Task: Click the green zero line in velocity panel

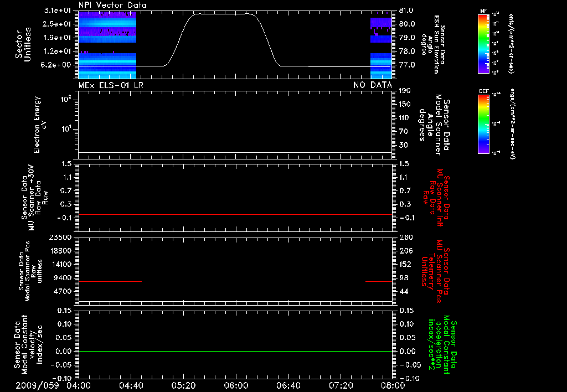Action: (235, 351)
